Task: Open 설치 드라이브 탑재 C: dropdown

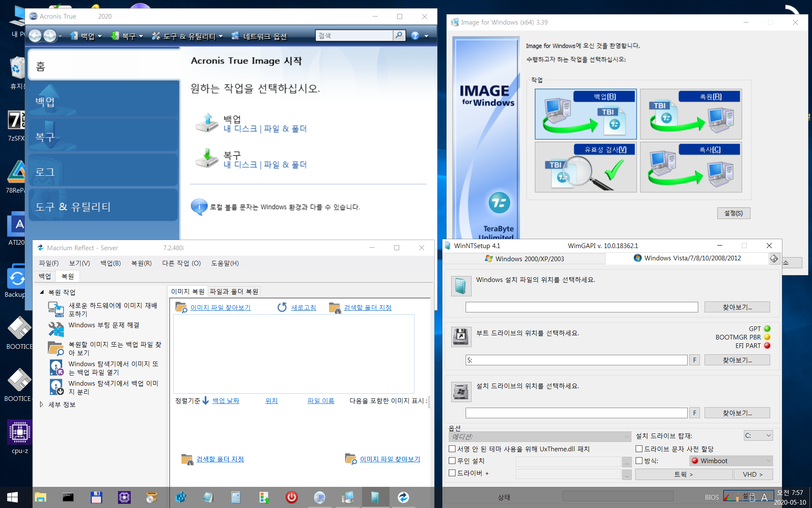Action: point(758,436)
